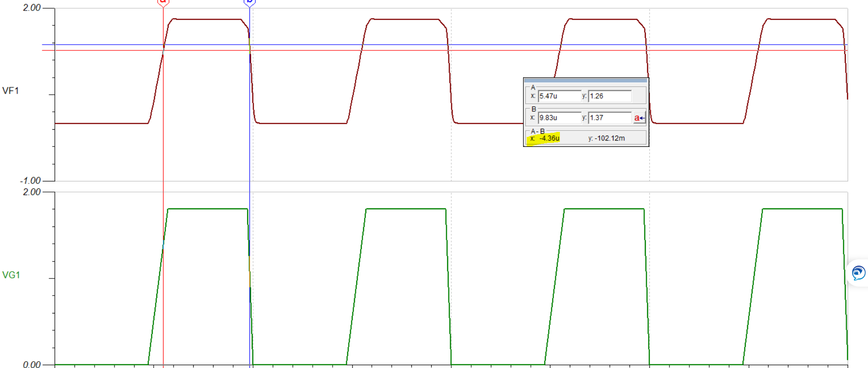Click cursor B x field showing 9.83u
Screen dimensions: 868x368
[559, 118]
